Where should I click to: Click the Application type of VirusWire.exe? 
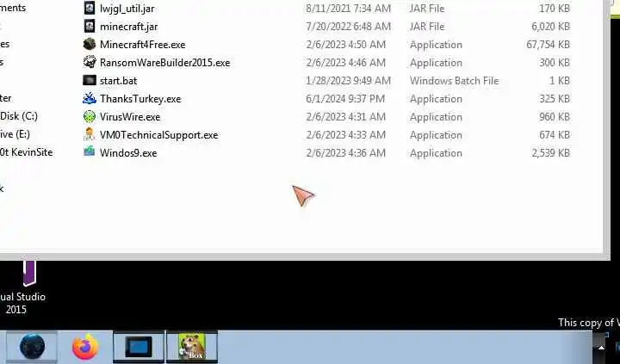(436, 117)
